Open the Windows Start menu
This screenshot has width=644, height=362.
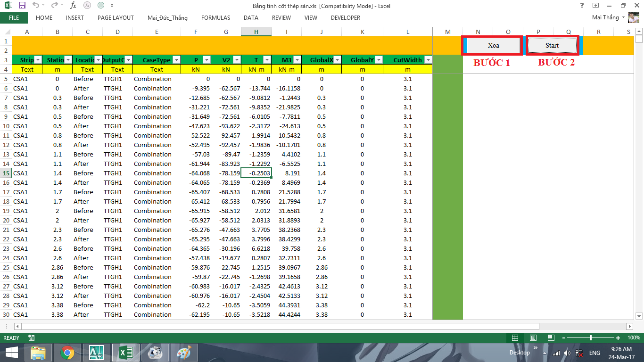[x=11, y=352]
